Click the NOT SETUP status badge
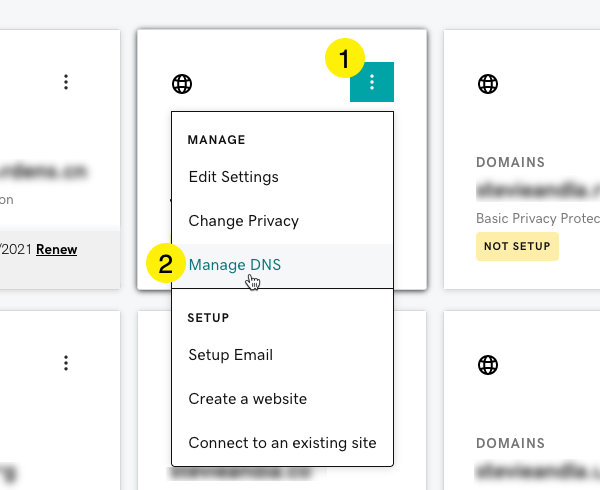The image size is (600, 490). click(517, 247)
